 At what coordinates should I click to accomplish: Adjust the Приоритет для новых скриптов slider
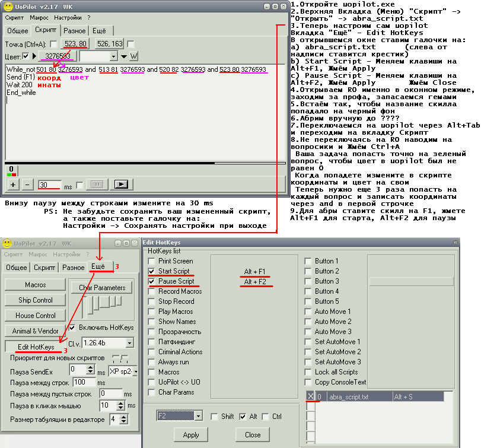pos(120,358)
